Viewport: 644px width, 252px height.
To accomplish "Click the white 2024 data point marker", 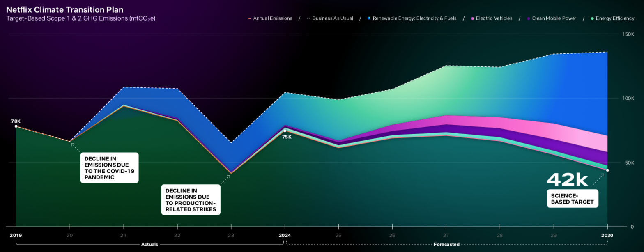I will point(285,131).
